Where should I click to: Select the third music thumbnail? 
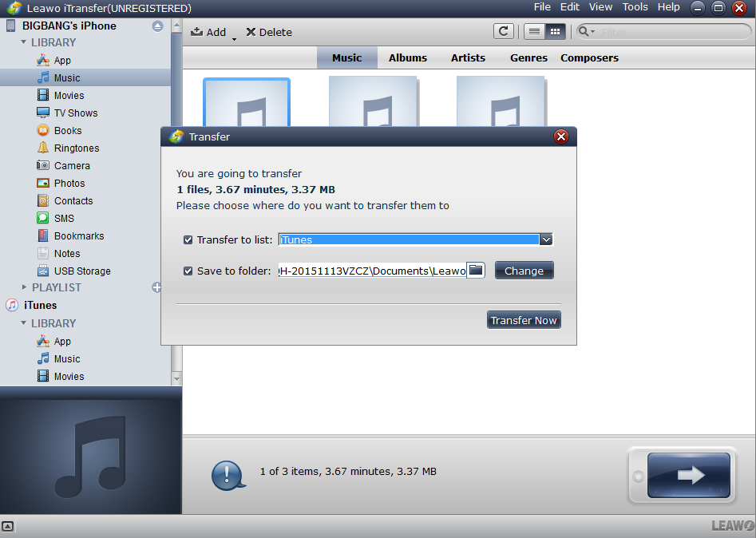501,101
